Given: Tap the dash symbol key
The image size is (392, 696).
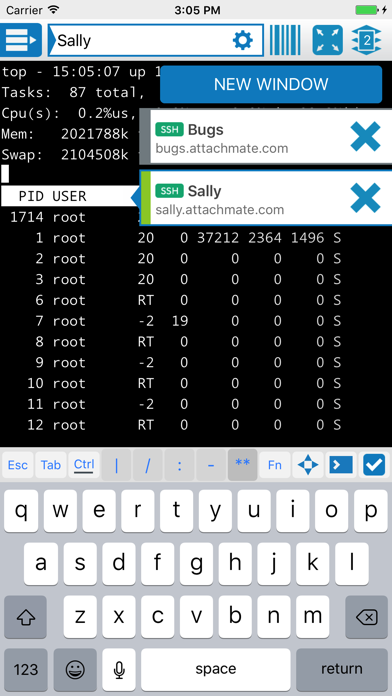Looking at the screenshot, I should point(211,465).
